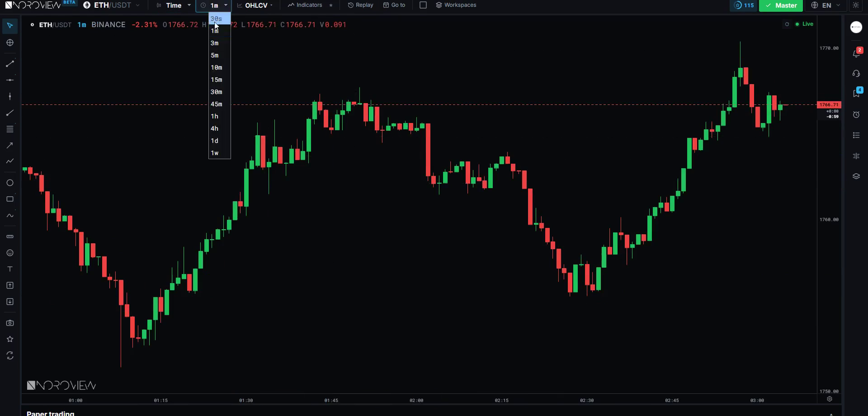This screenshot has width=868, height=416.
Task: Click the 1766.71 current price label
Action: 829,104
